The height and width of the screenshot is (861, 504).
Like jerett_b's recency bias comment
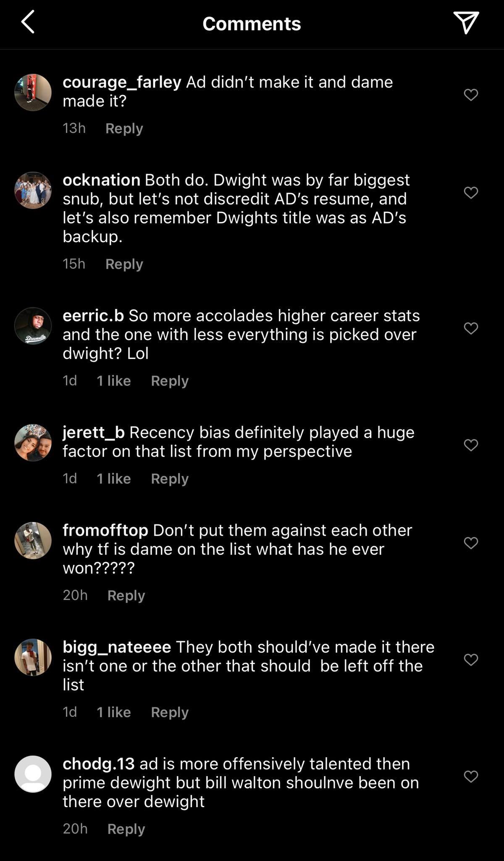tap(471, 445)
